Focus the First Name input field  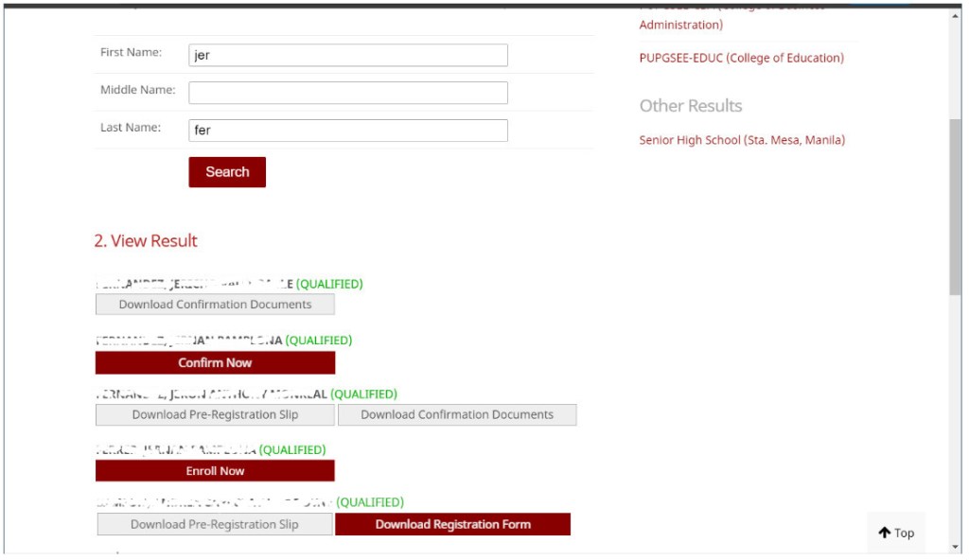(x=348, y=55)
